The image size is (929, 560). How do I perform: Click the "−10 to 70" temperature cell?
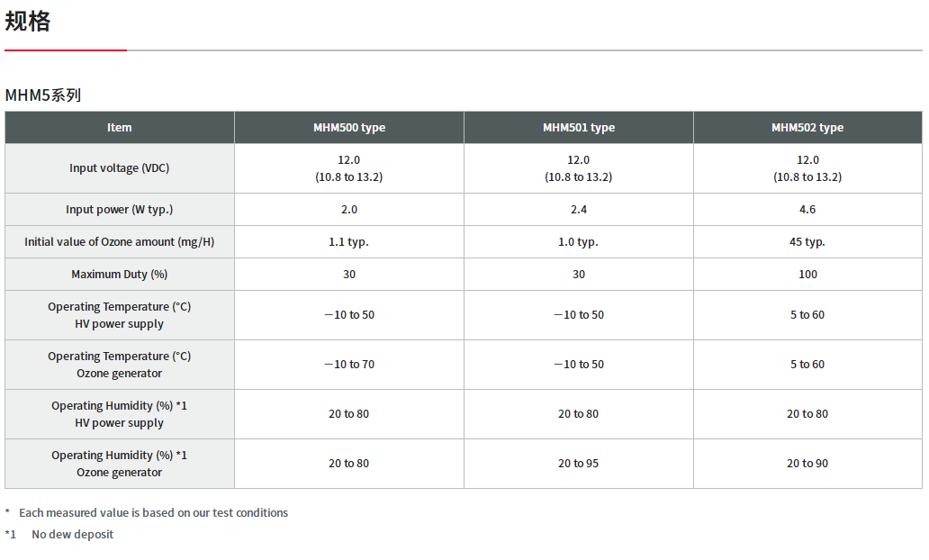coord(349,365)
